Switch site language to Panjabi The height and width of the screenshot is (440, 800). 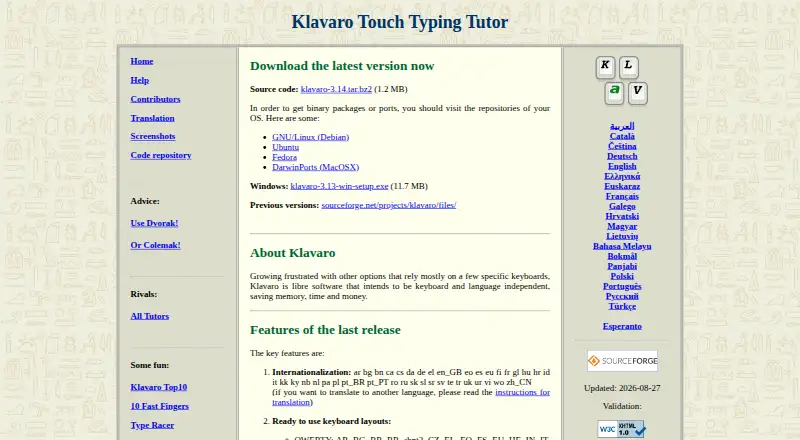pyautogui.click(x=622, y=266)
